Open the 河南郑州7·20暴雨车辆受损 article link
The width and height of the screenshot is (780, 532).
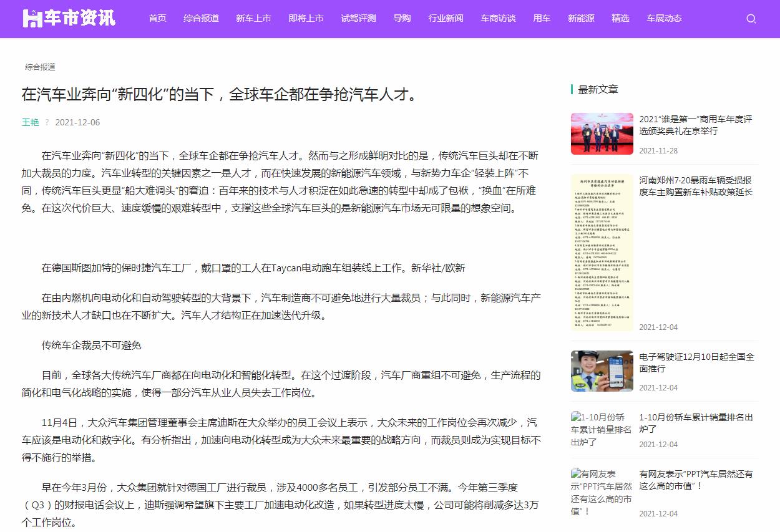point(696,186)
